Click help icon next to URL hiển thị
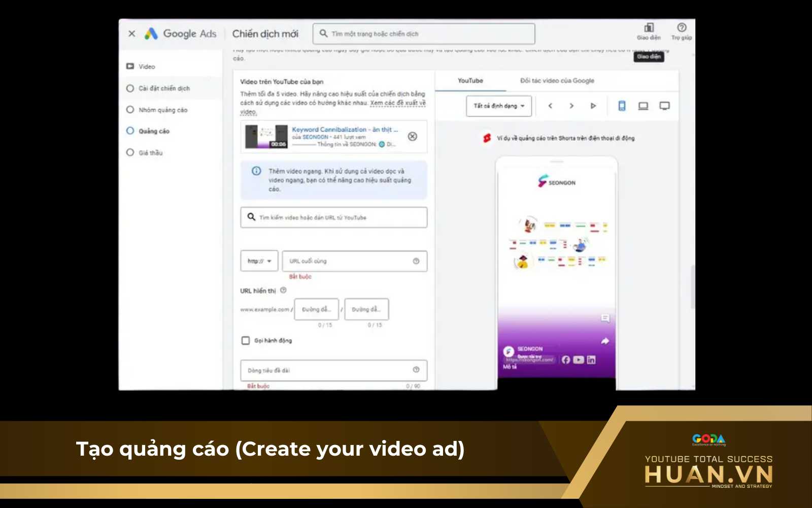The width and height of the screenshot is (812, 508). tap(283, 291)
